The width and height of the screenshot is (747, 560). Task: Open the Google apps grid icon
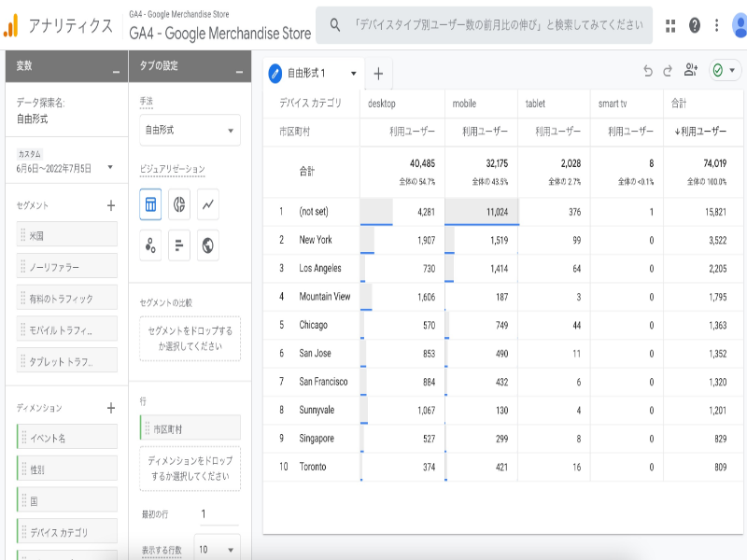coord(670,25)
